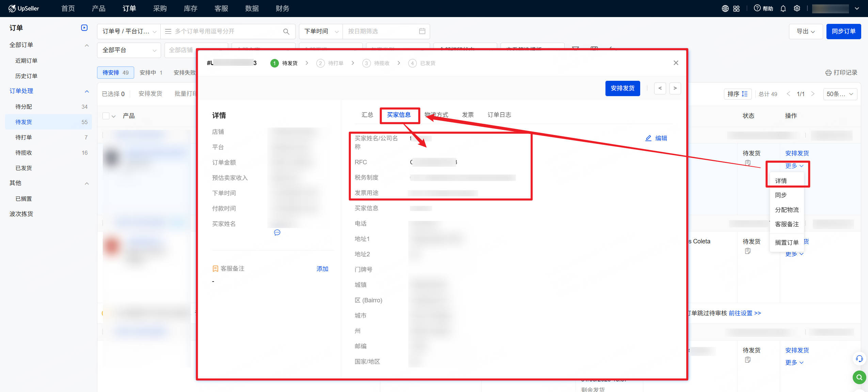This screenshot has width=868, height=392.
Task: Switch to the 汇总 tab in dialog
Action: click(x=367, y=115)
